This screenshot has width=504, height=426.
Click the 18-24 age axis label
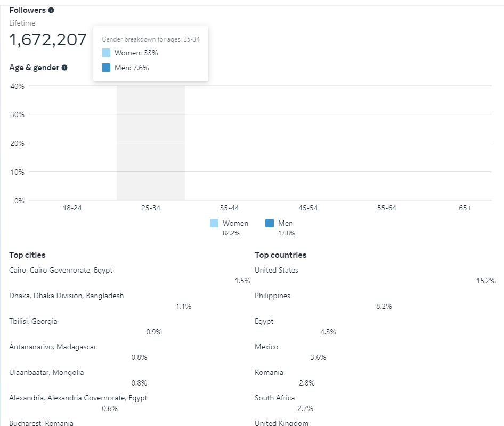72,208
